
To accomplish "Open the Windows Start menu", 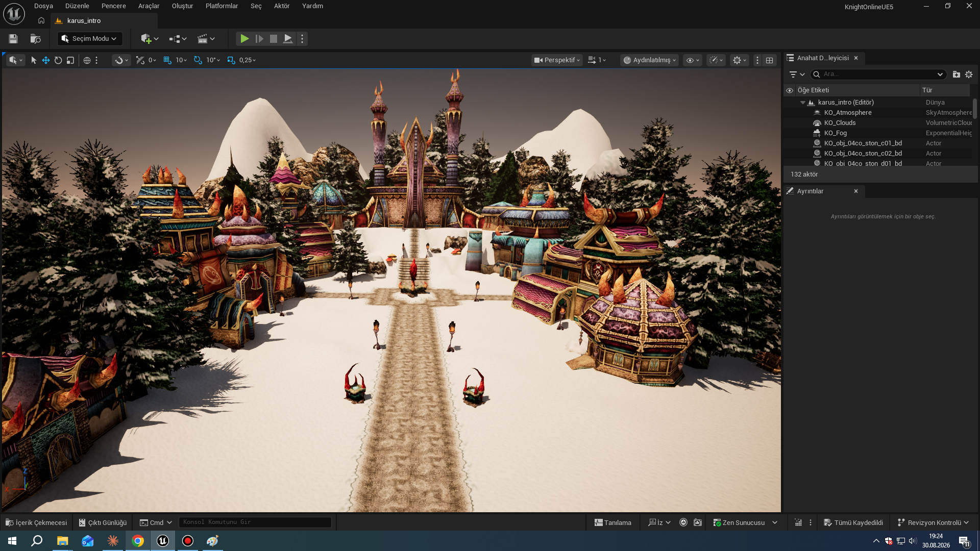I will tap(12, 541).
